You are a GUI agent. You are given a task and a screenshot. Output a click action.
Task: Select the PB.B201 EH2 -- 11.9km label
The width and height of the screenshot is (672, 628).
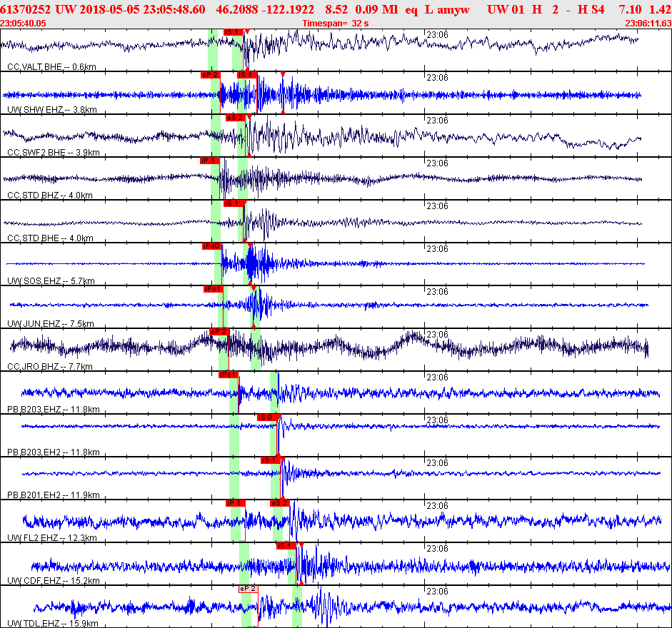pos(54,495)
